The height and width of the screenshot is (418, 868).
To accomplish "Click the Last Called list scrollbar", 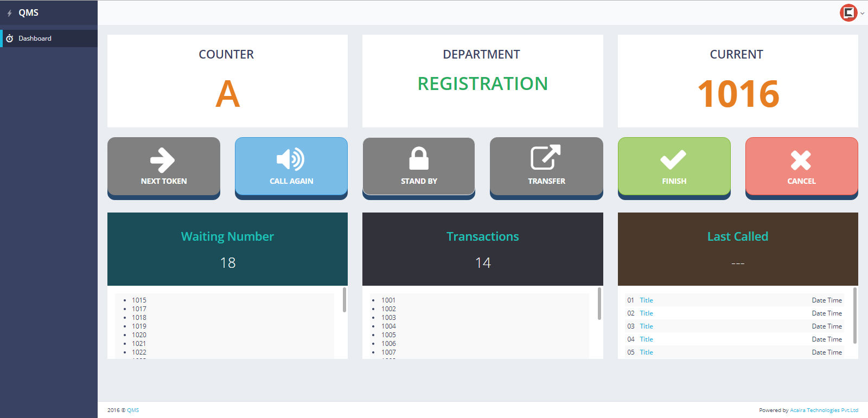I will click(x=855, y=316).
